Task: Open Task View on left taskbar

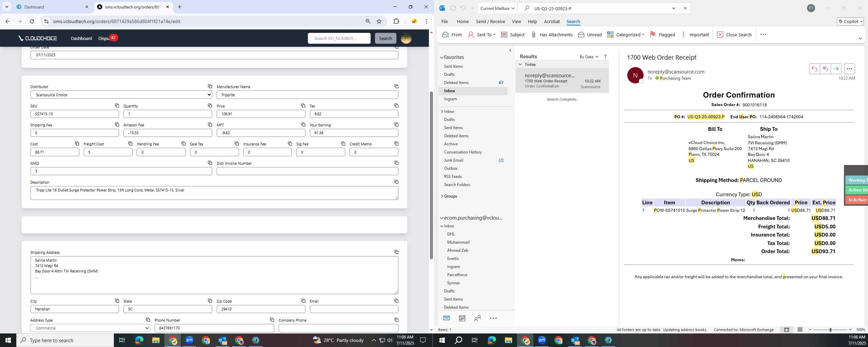Action: click(122, 340)
